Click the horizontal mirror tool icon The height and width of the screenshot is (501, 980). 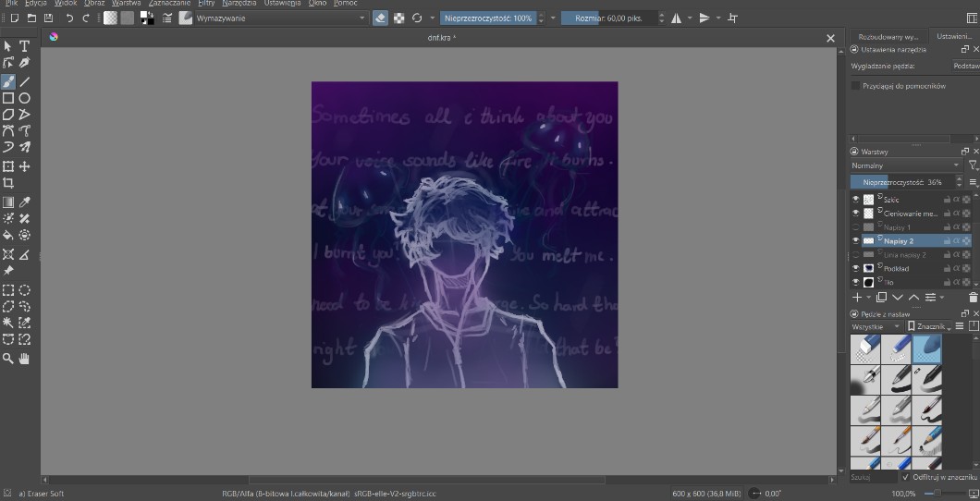[x=676, y=18]
